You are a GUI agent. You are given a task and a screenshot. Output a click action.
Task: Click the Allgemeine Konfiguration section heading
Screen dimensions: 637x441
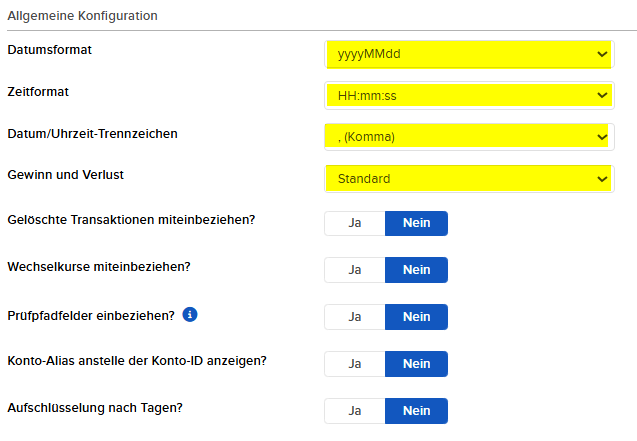coord(82,16)
